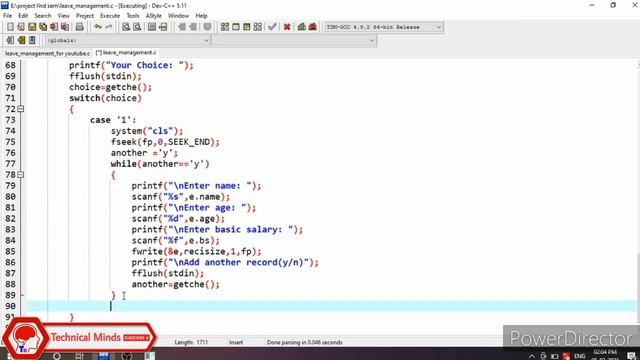Collapse the code fold at line 72
This screenshot has width=640, height=360.
[21, 109]
